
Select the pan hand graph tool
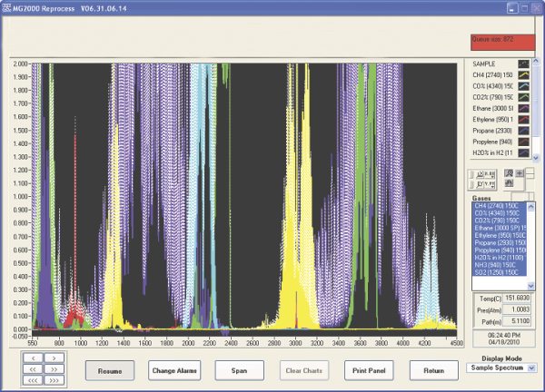pyautogui.click(x=509, y=183)
